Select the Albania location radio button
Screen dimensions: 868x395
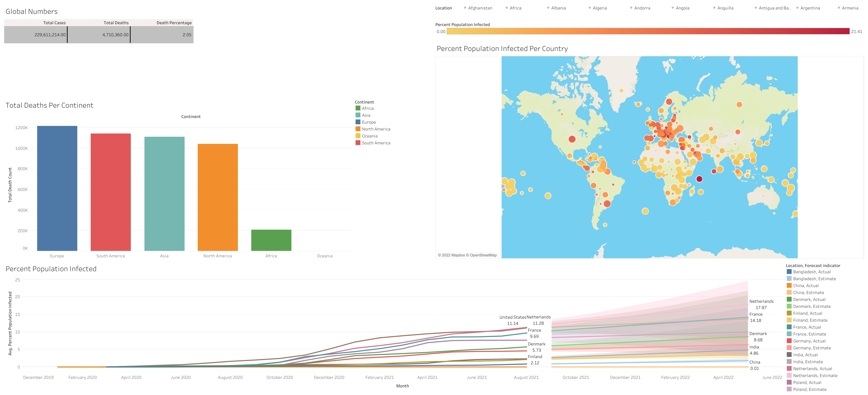548,8
